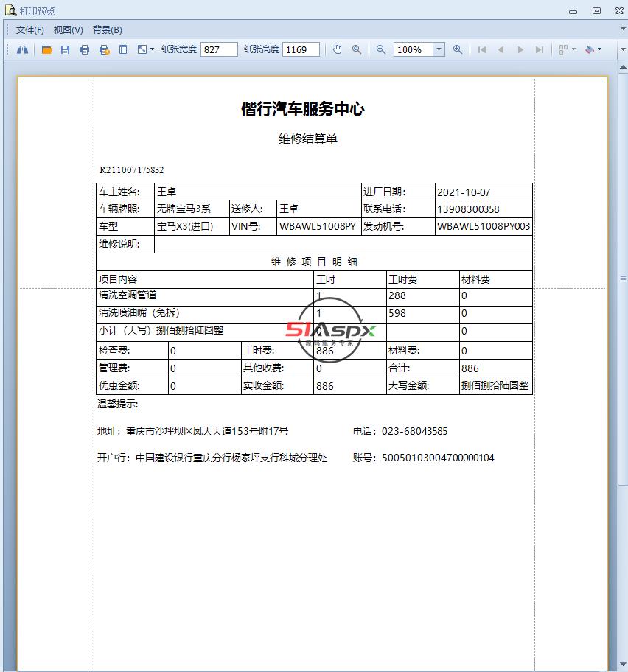Click phone number 13908300358

[x=468, y=209]
